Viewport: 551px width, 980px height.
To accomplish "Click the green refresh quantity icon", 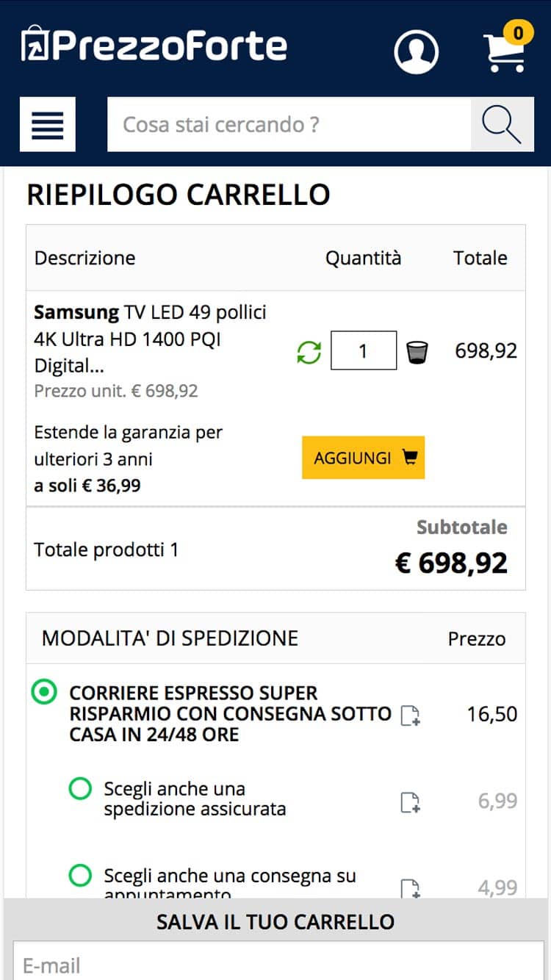I will pos(309,351).
